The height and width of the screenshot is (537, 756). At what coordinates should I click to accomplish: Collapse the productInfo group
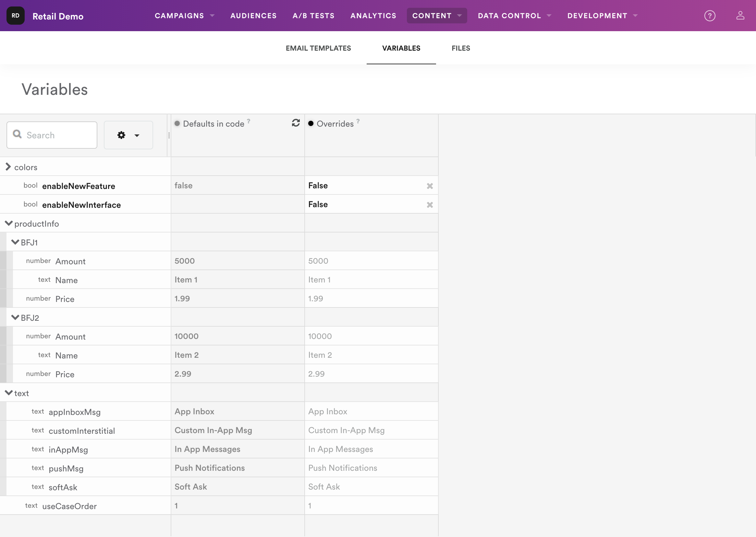click(x=8, y=223)
